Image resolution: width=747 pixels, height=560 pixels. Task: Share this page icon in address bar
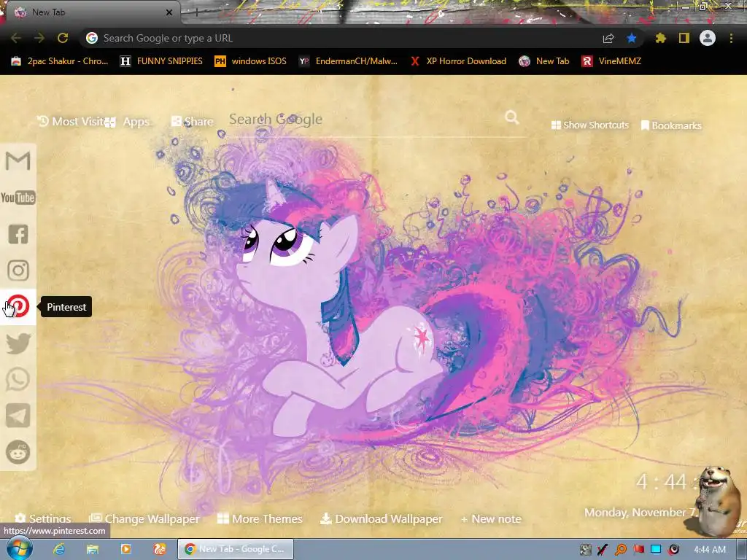point(608,39)
